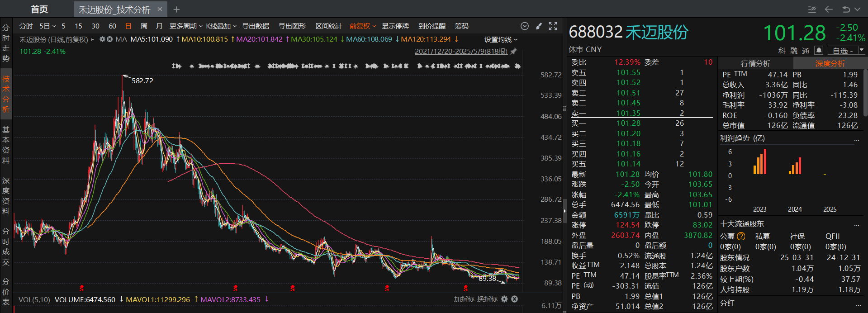This screenshot has height=313, width=868.
Task: Open the 分时成交 sidebar tab
Action: pyautogui.click(x=6, y=247)
